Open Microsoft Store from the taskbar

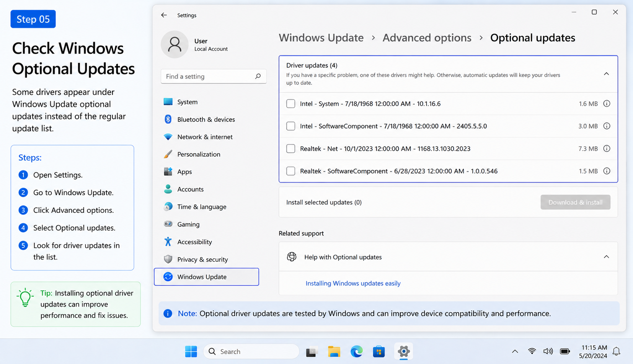[379, 351]
